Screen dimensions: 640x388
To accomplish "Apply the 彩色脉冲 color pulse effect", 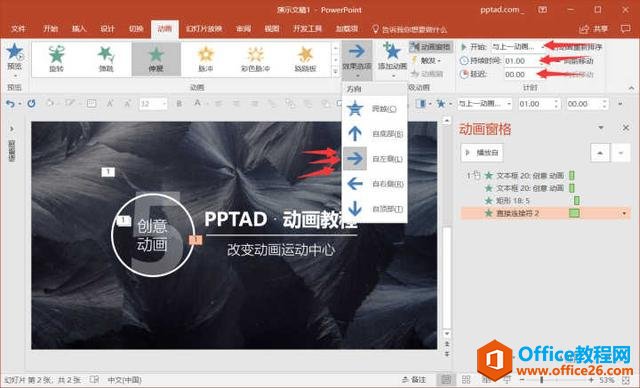I will [x=256, y=59].
